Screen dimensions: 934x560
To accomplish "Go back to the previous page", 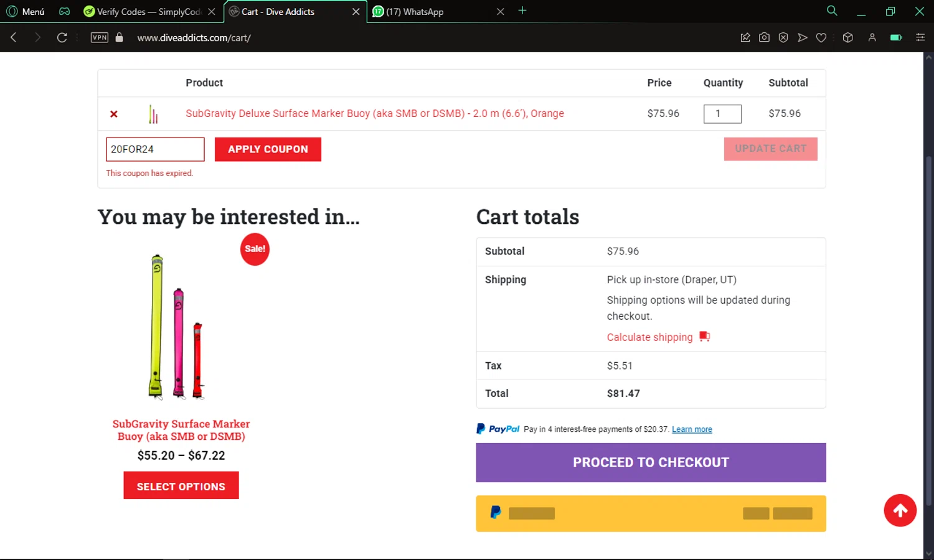I will pos(14,37).
